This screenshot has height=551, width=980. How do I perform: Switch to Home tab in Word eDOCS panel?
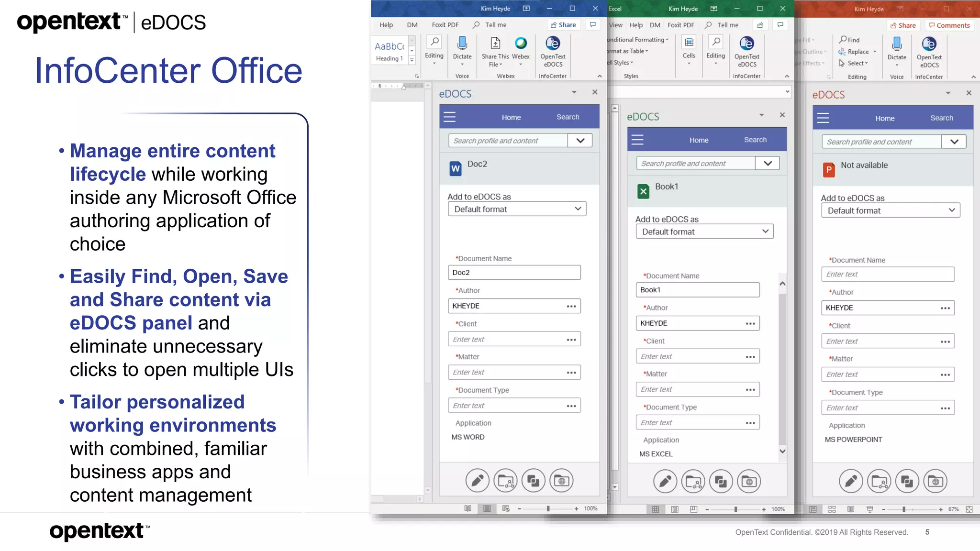[511, 117]
